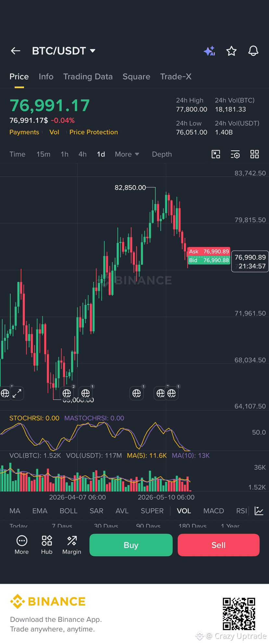Toggle the EMA indicator

[x=40, y=511]
